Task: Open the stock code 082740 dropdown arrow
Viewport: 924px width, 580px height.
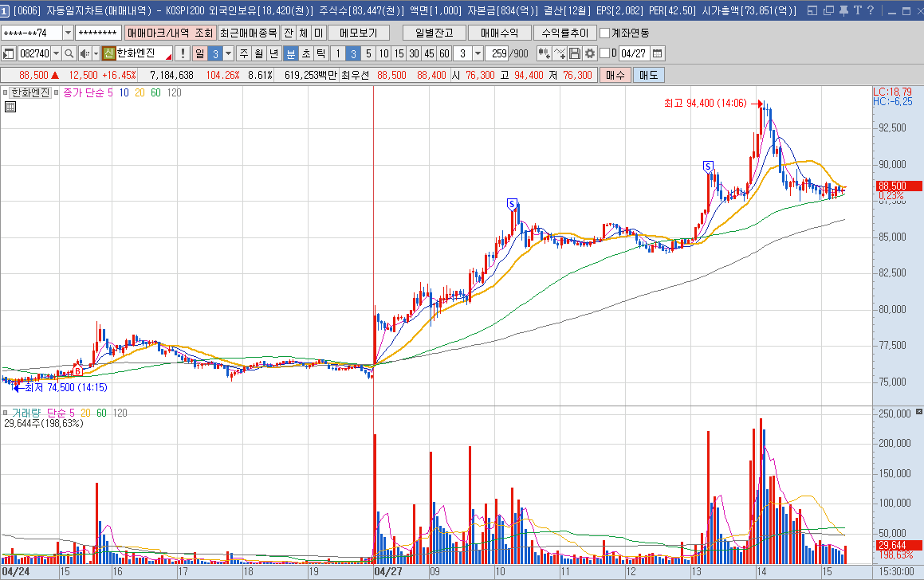Action: pos(56,53)
